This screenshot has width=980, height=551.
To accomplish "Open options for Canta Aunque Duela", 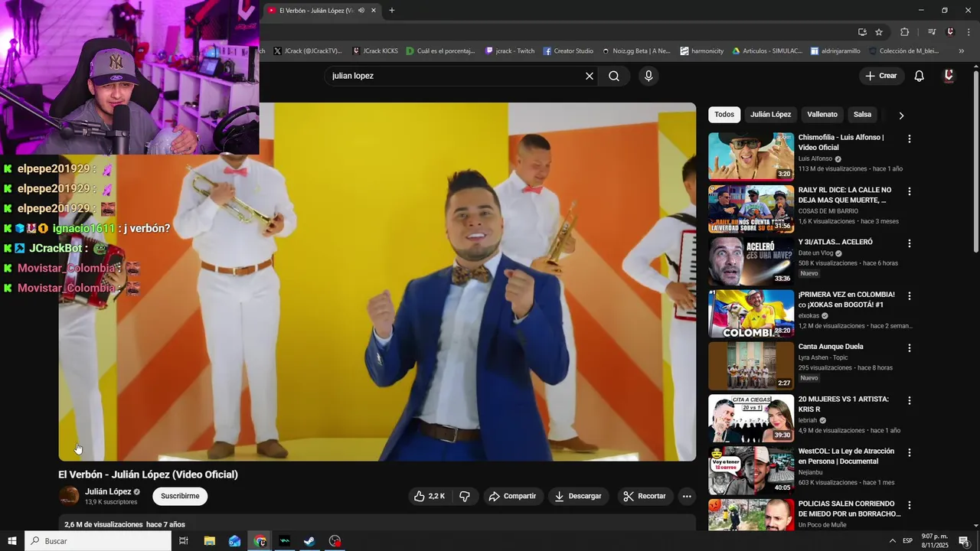I will (910, 347).
